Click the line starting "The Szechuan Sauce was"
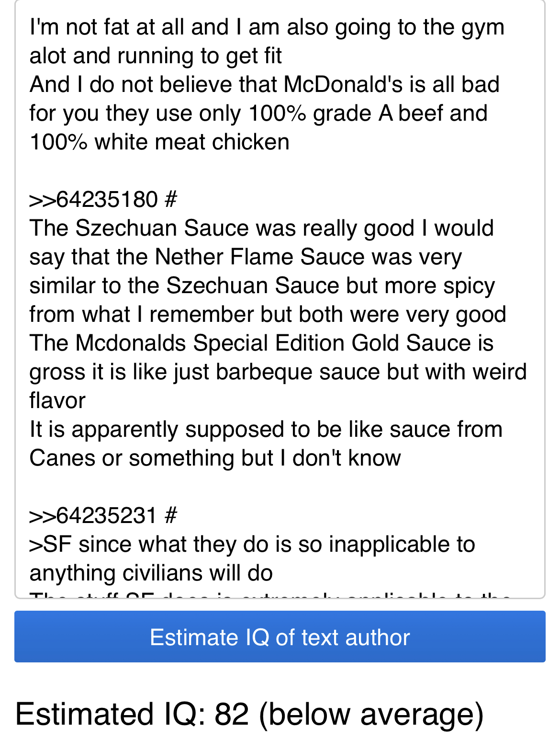 pyautogui.click(x=261, y=228)
